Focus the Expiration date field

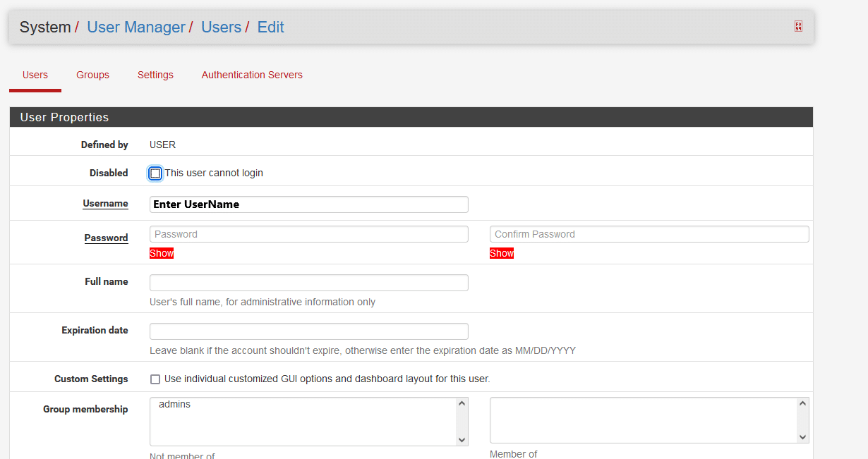(x=309, y=331)
